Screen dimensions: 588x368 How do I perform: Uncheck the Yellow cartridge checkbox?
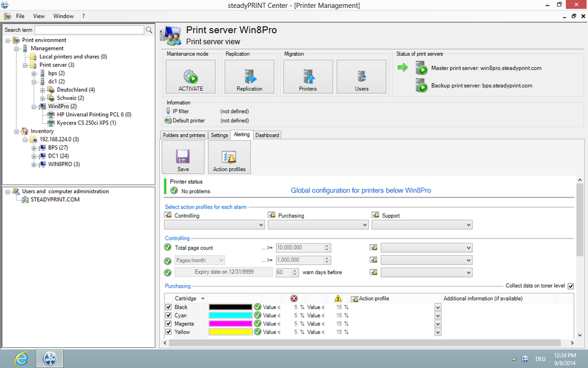tap(168, 332)
